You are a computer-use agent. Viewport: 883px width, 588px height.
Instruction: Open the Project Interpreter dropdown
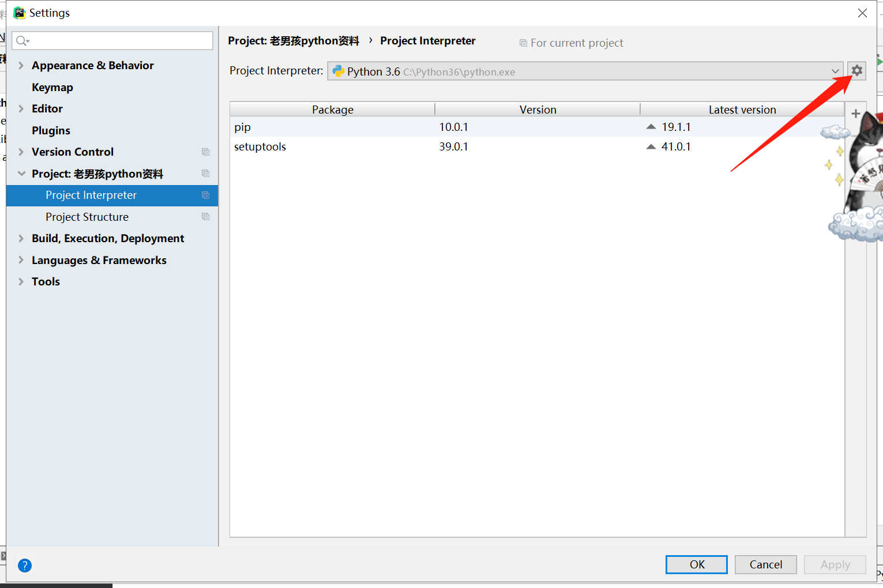[x=835, y=71]
